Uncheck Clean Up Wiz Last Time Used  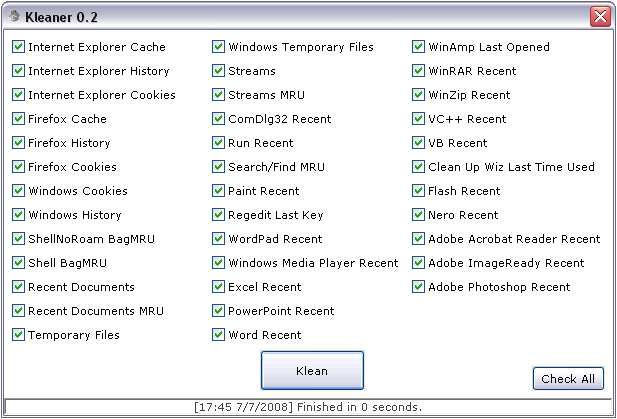418,167
